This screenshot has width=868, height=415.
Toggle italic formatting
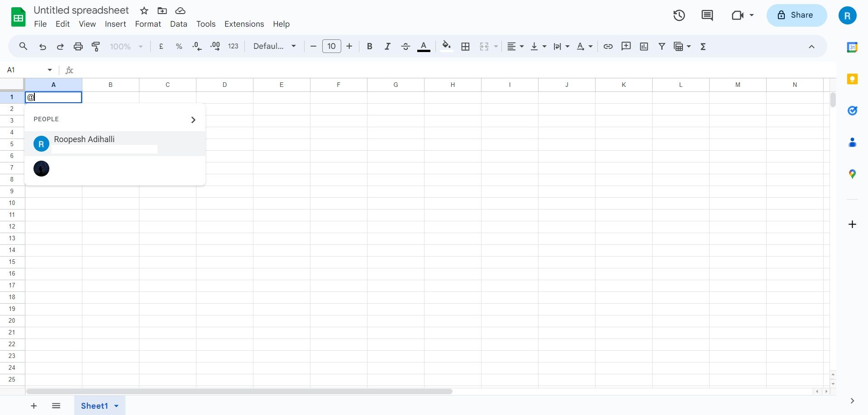[x=387, y=46]
